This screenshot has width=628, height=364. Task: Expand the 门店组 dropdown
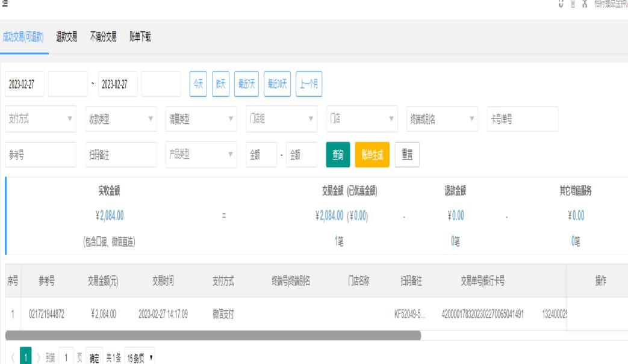point(281,119)
